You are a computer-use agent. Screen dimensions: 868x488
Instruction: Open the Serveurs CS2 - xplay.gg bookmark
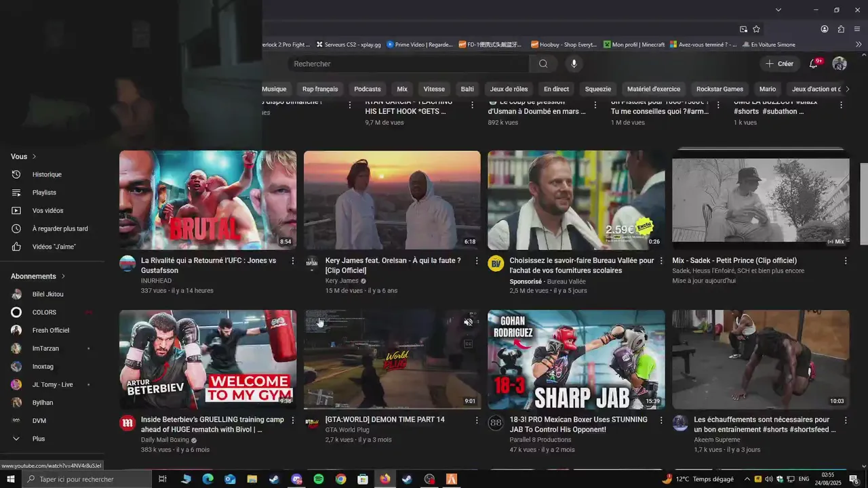click(349, 45)
